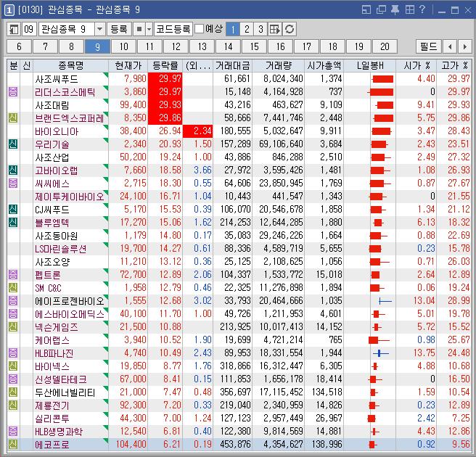The height and width of the screenshot is (457, 476).
Task: Click the candle chart for 에이프로젠바이오
Action: [x=385, y=301]
